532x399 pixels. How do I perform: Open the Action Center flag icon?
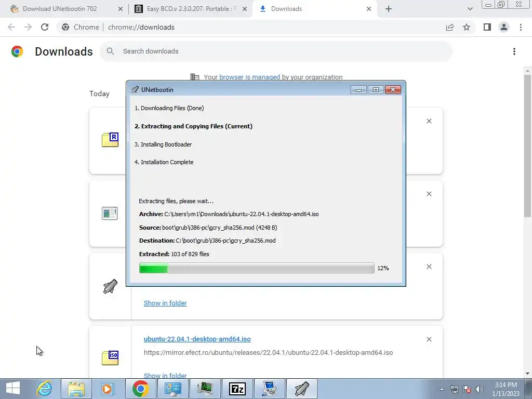[467, 389]
